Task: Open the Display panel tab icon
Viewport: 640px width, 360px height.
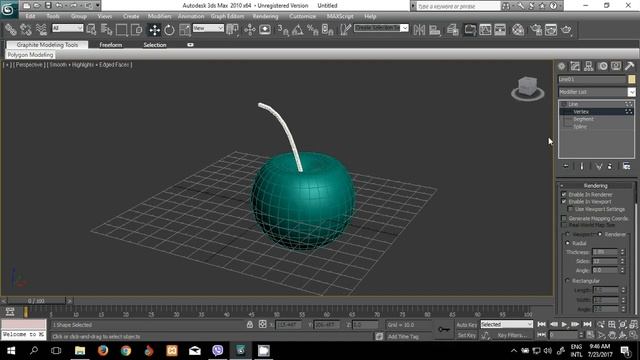Action: point(616,66)
